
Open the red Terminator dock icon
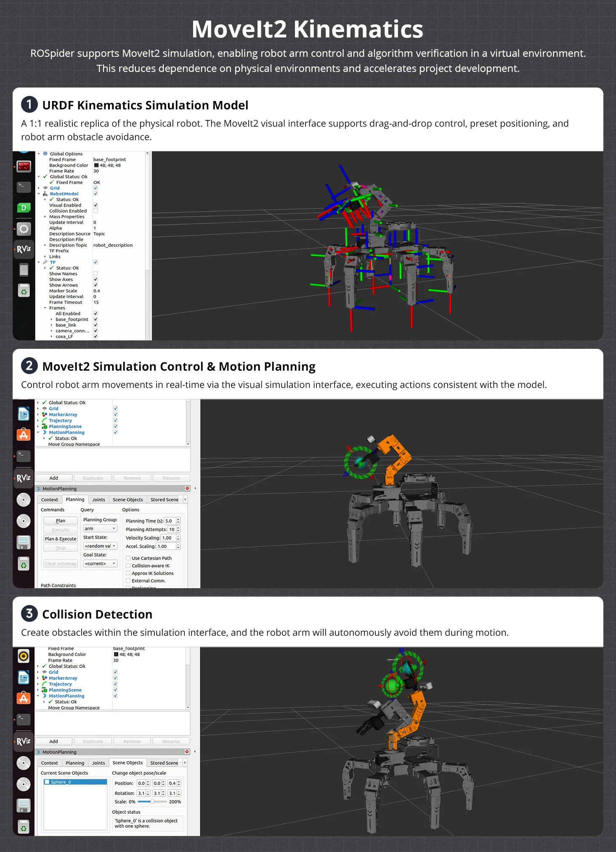24,166
